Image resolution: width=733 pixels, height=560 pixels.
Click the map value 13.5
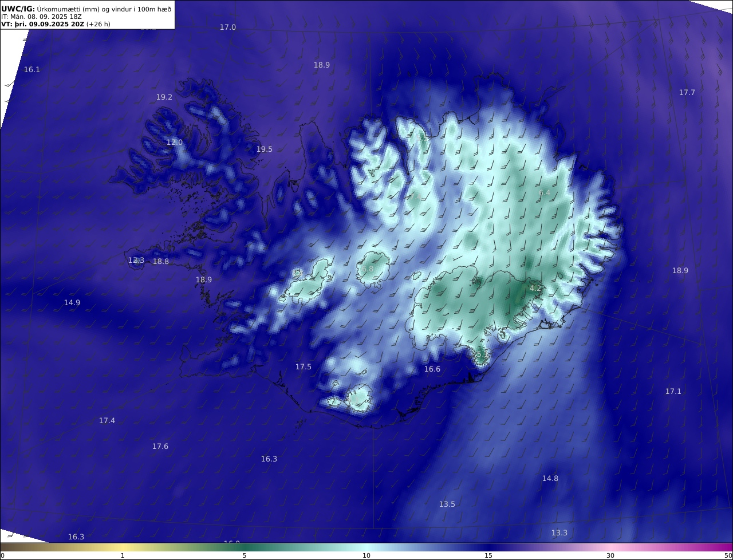click(447, 504)
